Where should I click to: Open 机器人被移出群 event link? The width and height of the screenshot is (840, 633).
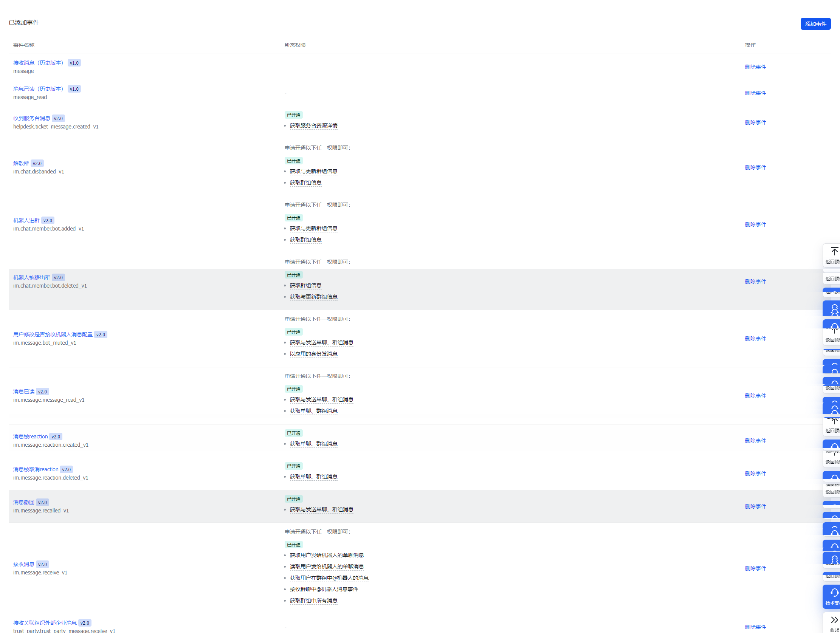click(31, 278)
